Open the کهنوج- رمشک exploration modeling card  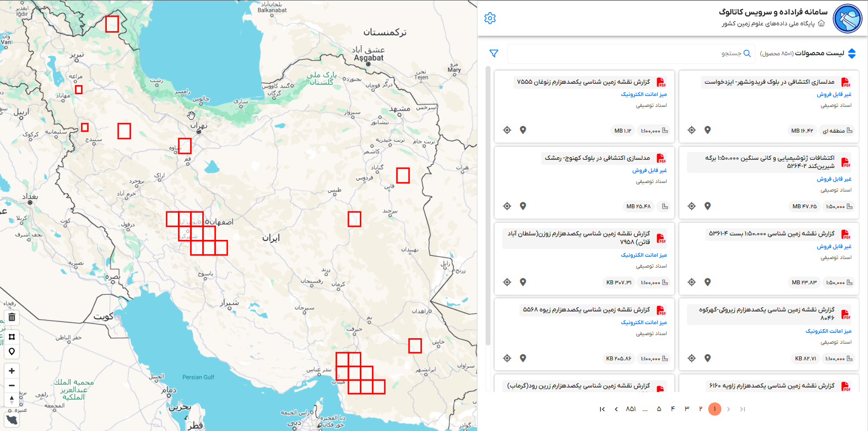[x=597, y=158]
